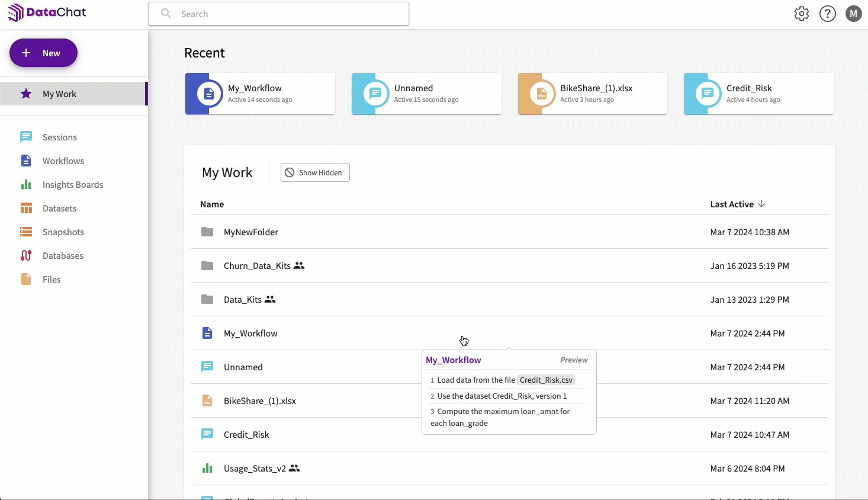Go to Snapshots in the sidebar
The height and width of the screenshot is (500, 868).
click(x=63, y=232)
